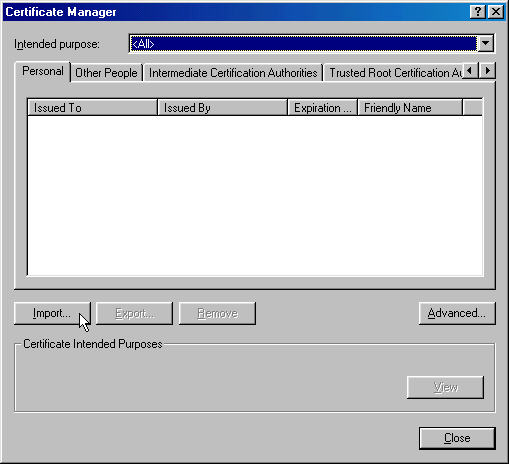Viewport: 509px width, 464px height.
Task: Sort by the Issued To column header
Action: tap(92, 107)
